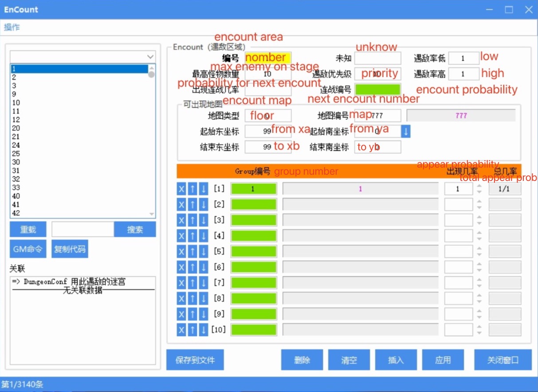The image size is (538, 392).
Task: Click green Group number field in row [1]
Action: 254,189
